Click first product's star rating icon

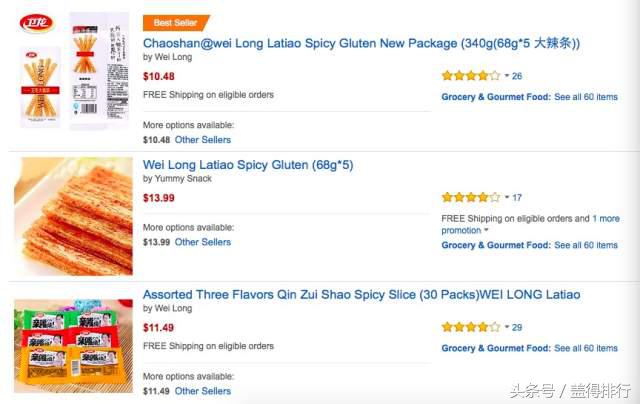pyautogui.click(x=470, y=76)
